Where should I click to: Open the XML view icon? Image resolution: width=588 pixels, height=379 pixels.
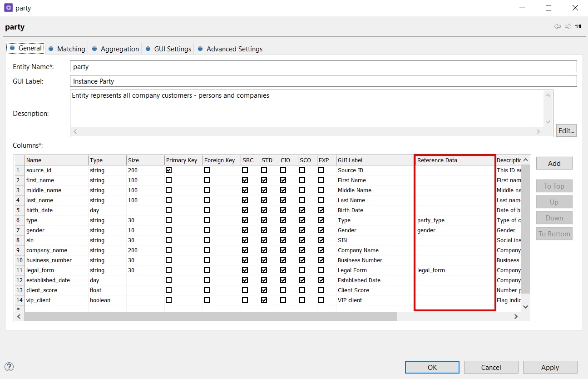point(578,27)
